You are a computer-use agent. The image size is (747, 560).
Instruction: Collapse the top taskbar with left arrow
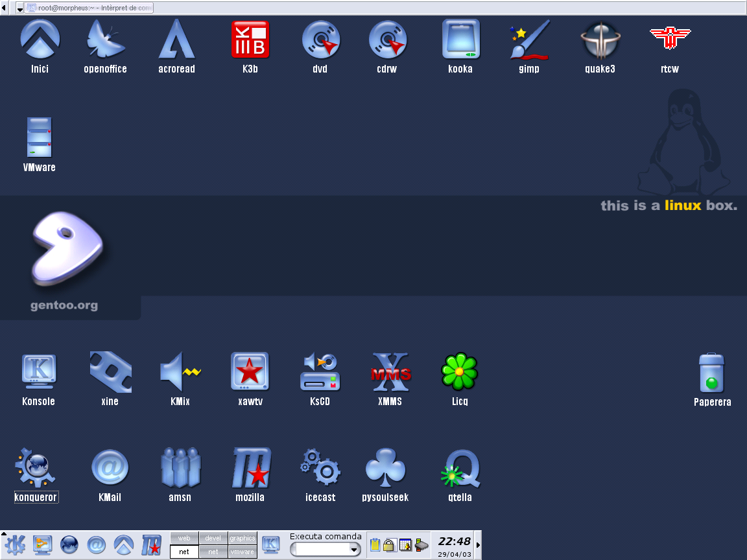4,8
